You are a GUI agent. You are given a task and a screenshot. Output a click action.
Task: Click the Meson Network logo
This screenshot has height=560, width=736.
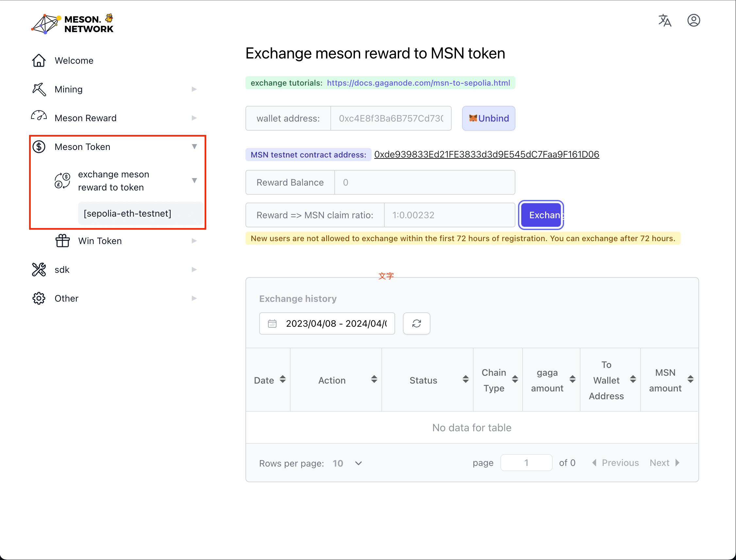72,24
